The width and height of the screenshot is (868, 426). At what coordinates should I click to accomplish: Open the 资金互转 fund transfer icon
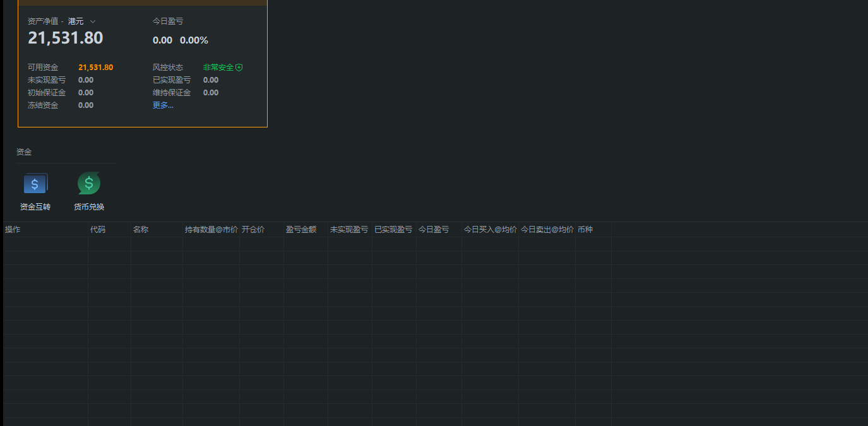(x=35, y=184)
